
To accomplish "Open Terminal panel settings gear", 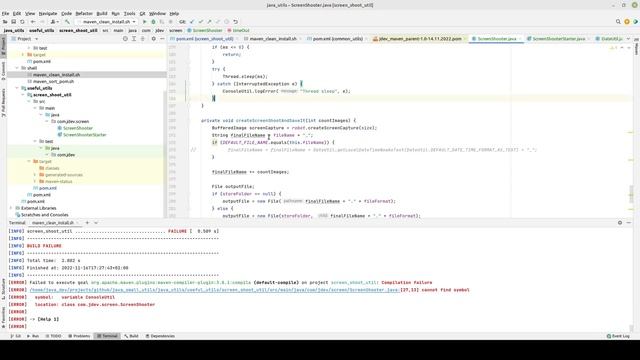I will [x=620, y=223].
